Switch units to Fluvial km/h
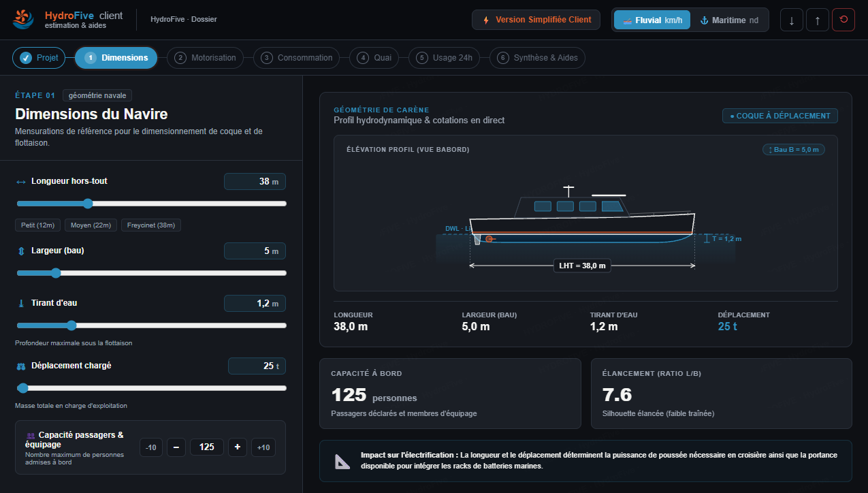 pos(652,20)
